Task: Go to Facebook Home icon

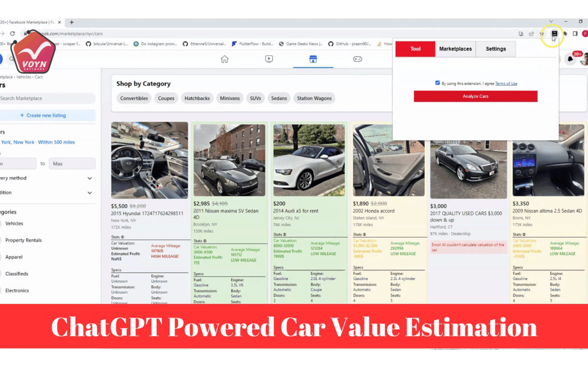Action: point(225,59)
